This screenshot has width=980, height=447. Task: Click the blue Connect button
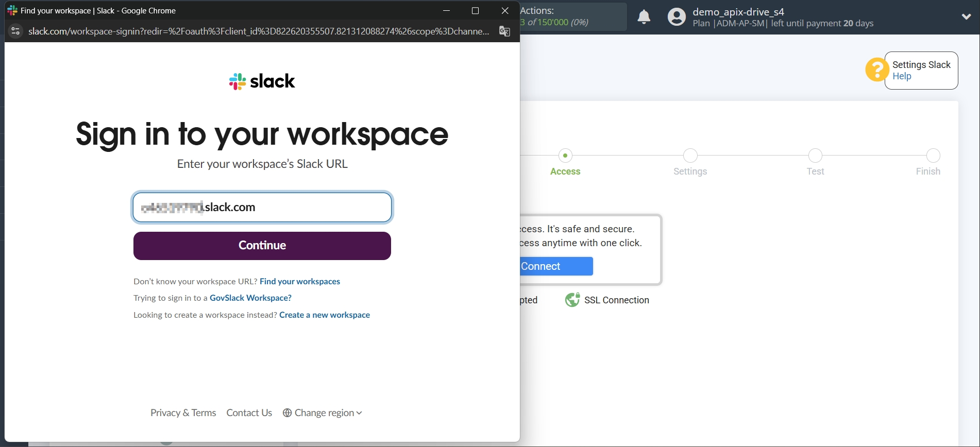pyautogui.click(x=556, y=266)
